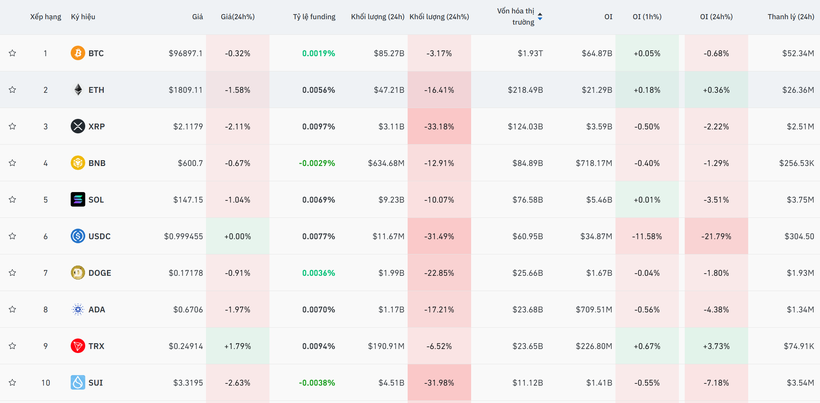Screen dimensions: 820x403
Task: Click the Solana coin icon
Action: [78, 200]
